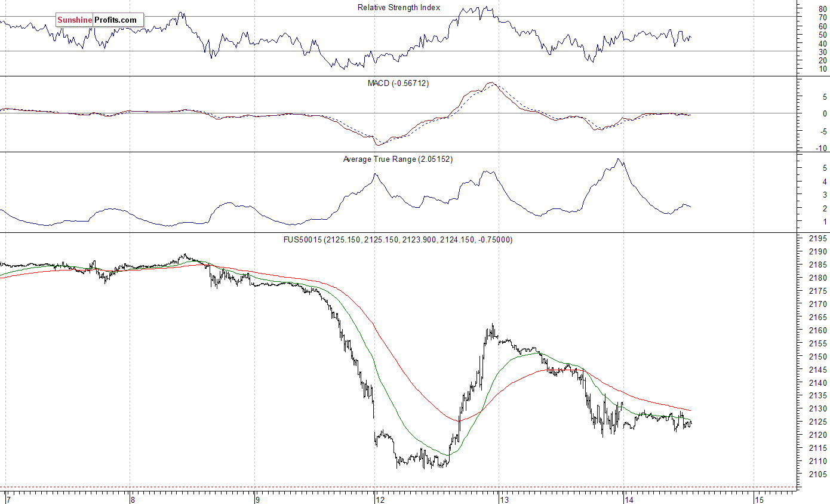
Task: Click the SunshineProfits.com logo
Action: 100,20
